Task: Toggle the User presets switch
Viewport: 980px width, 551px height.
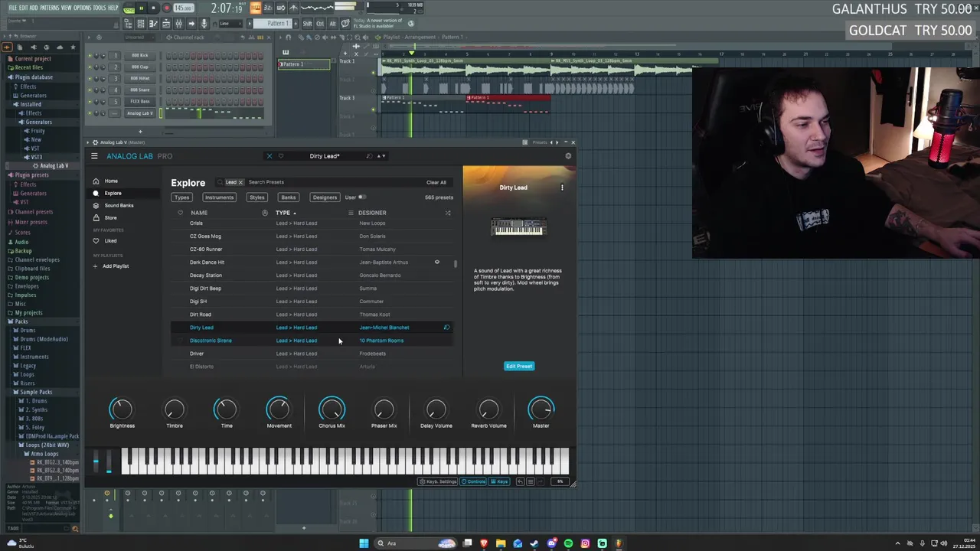Action: click(361, 197)
